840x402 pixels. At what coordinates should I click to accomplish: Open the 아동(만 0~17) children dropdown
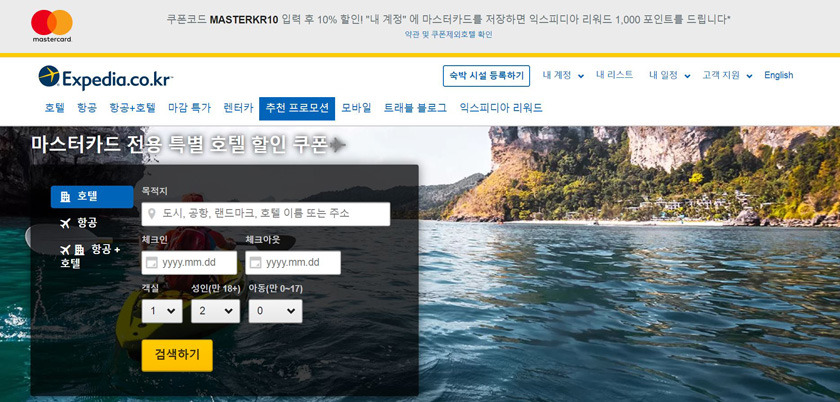click(x=275, y=311)
